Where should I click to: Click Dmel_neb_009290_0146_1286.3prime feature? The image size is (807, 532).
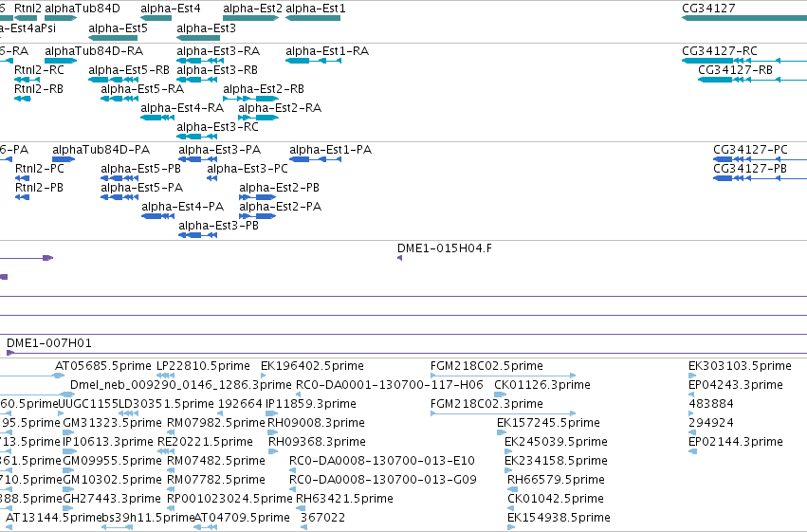click(180, 385)
